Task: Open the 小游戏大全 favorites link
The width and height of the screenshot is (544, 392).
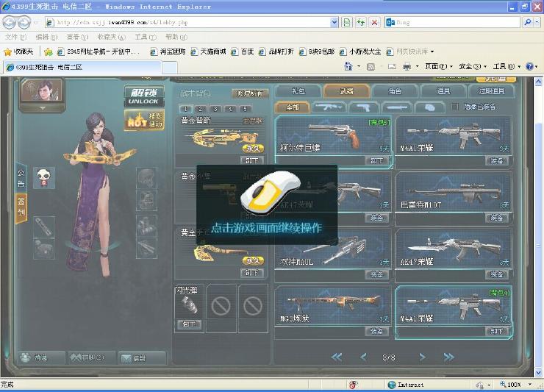Action: point(360,51)
